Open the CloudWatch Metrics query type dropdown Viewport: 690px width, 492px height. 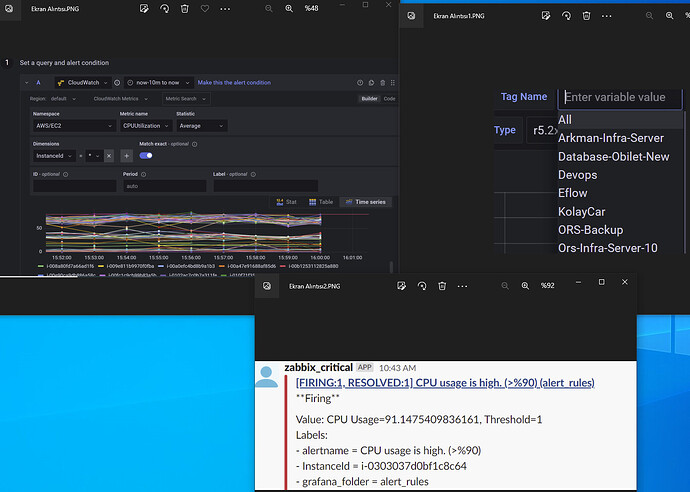pyautogui.click(x=121, y=99)
